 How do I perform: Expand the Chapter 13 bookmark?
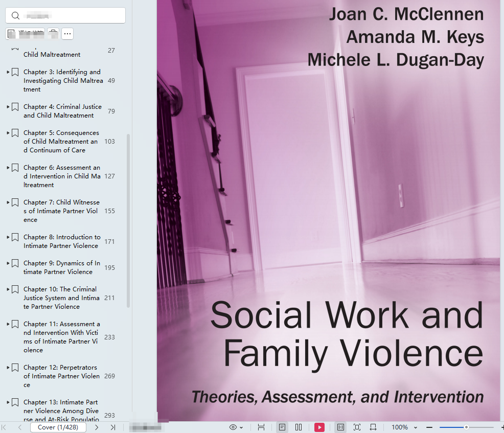(x=8, y=402)
